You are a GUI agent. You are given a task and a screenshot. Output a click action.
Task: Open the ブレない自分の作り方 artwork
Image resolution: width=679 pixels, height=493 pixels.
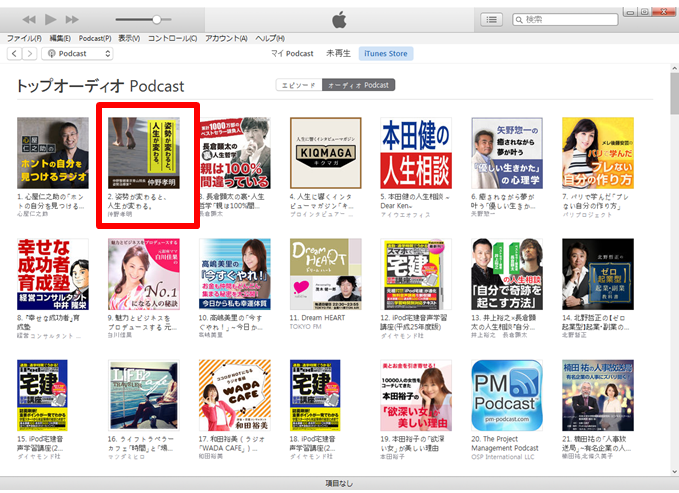(598, 153)
